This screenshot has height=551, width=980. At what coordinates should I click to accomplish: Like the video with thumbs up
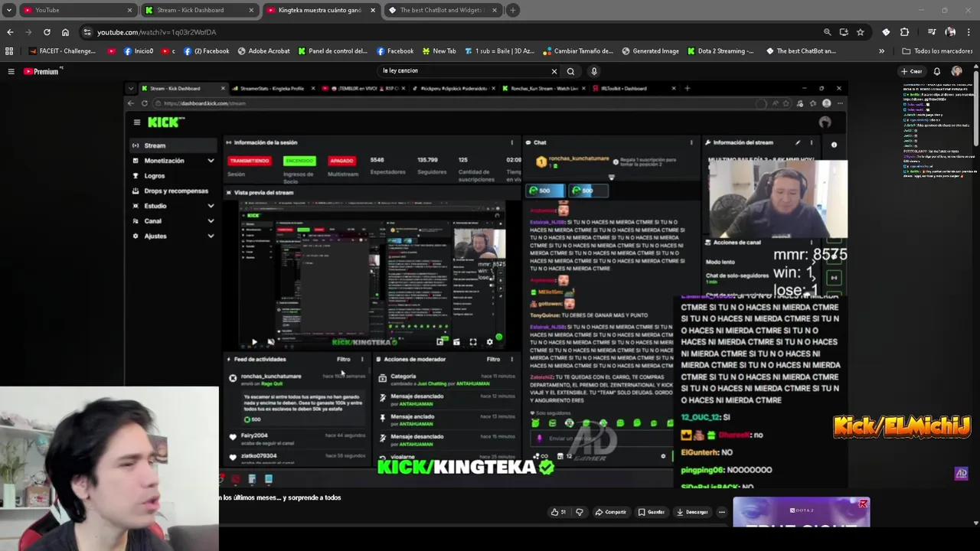(558, 512)
